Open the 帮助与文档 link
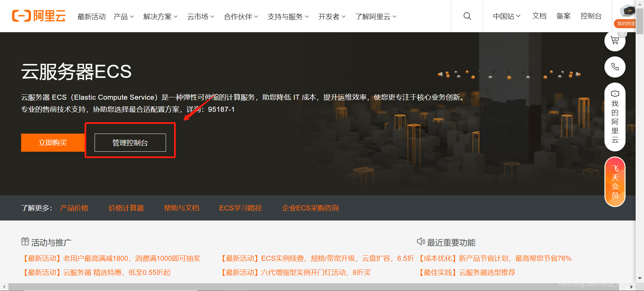Image resolution: width=644 pixels, height=291 pixels. [x=181, y=208]
